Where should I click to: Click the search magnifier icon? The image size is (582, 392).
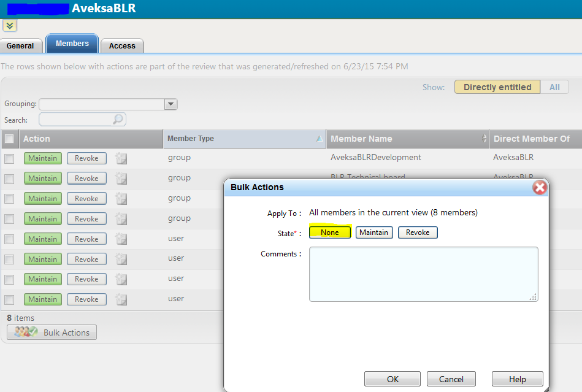[x=118, y=119]
